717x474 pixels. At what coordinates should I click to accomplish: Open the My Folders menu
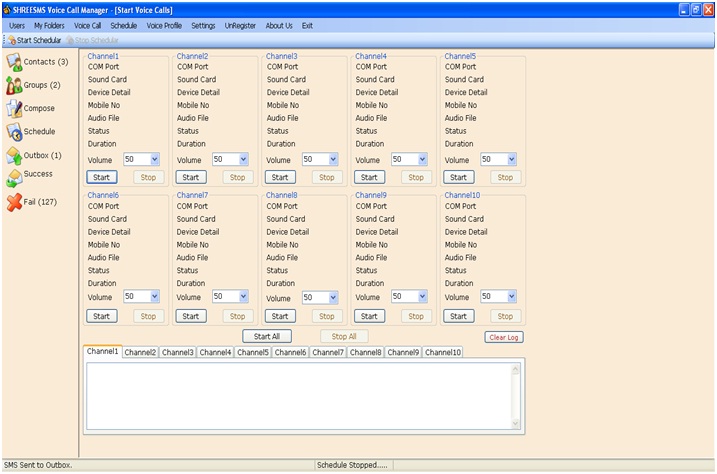click(x=49, y=26)
